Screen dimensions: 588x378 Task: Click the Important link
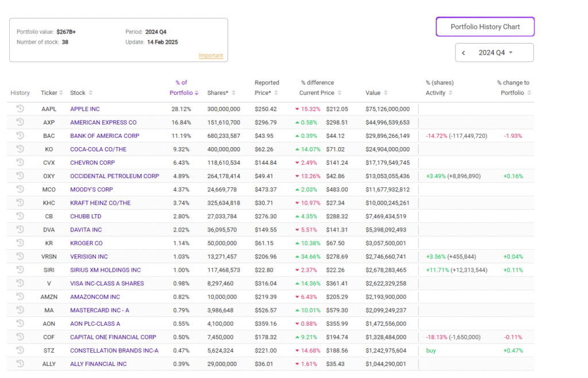tap(211, 56)
